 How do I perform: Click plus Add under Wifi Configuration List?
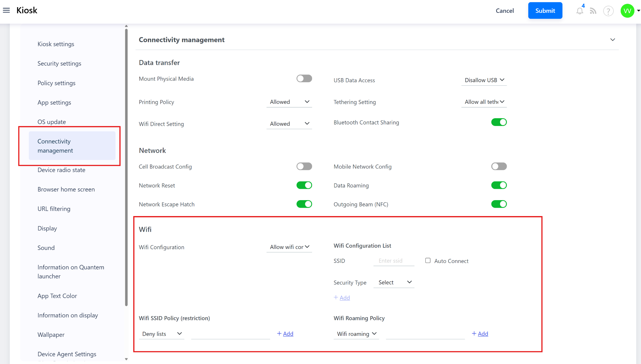pyautogui.click(x=342, y=298)
